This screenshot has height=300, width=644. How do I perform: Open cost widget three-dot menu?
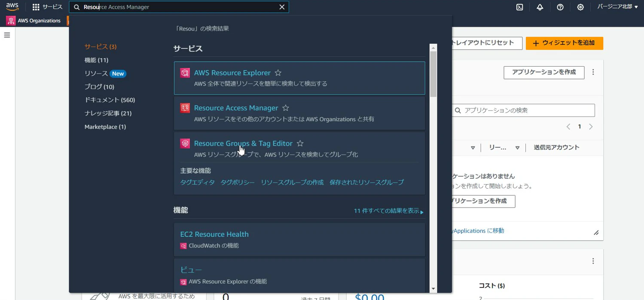pyautogui.click(x=593, y=261)
